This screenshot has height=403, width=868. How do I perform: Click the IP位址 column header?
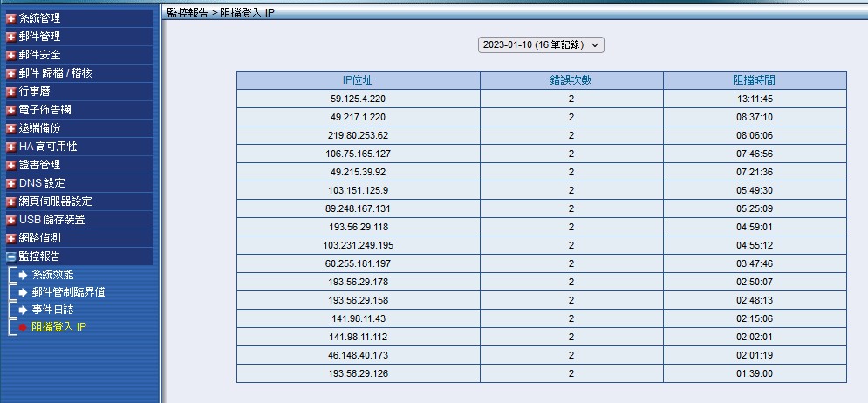tap(358, 80)
